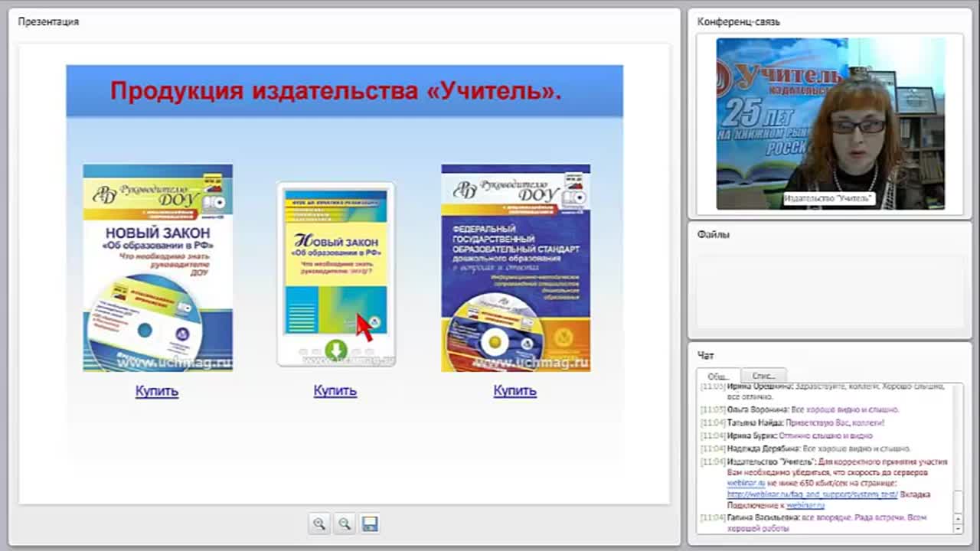This screenshot has height=551, width=980.
Task: Click the 'Чат' panel title
Action: pos(705,355)
